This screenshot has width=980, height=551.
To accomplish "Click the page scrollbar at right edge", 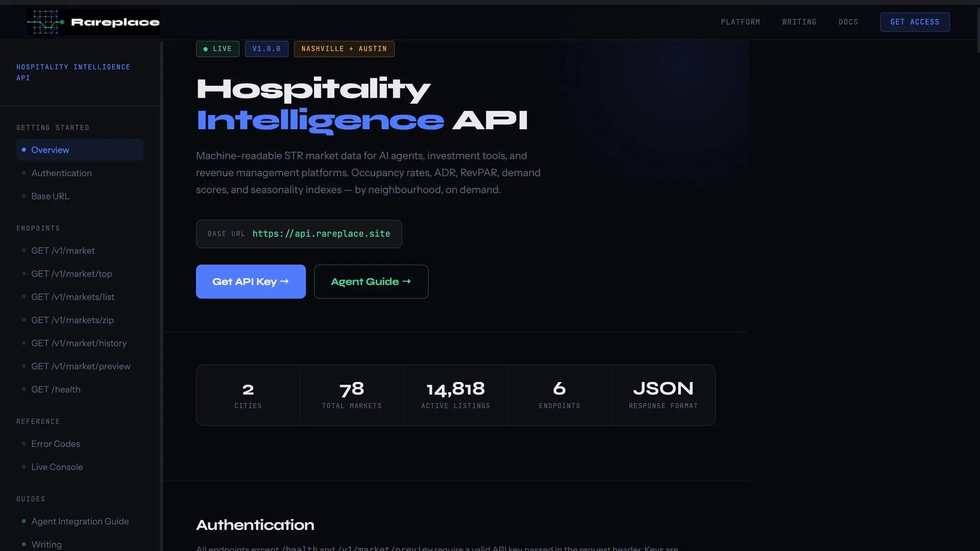I will 978,30.
